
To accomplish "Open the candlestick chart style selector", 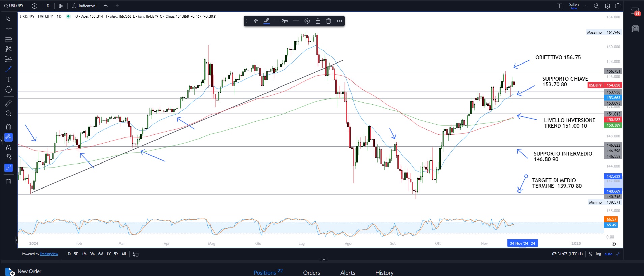I will 61,6.
